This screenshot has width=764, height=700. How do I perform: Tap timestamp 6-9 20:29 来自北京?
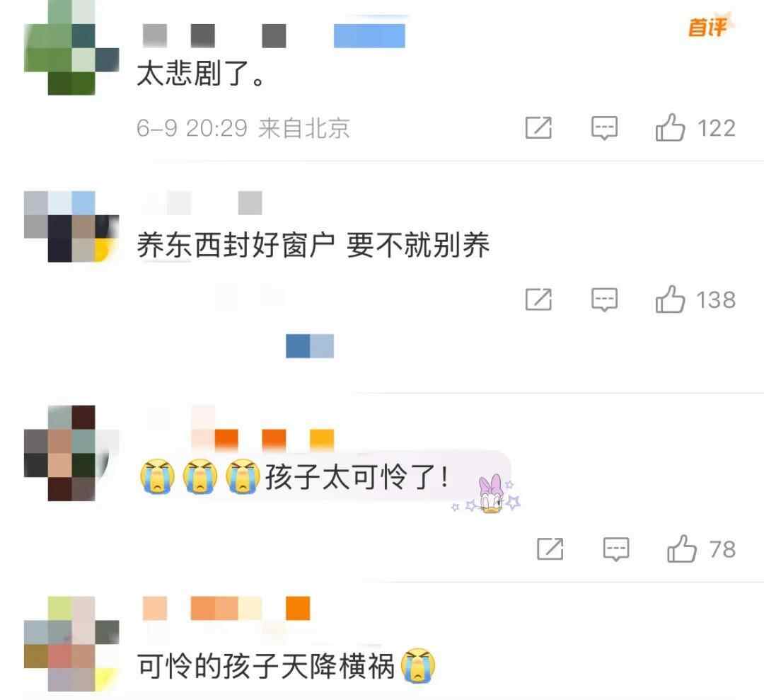(x=243, y=128)
